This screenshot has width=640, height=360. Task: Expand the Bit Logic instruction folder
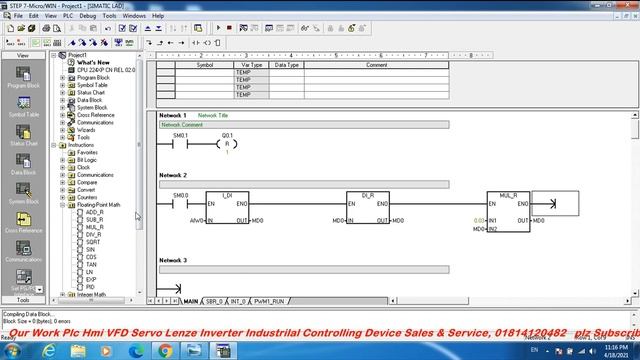(62, 160)
